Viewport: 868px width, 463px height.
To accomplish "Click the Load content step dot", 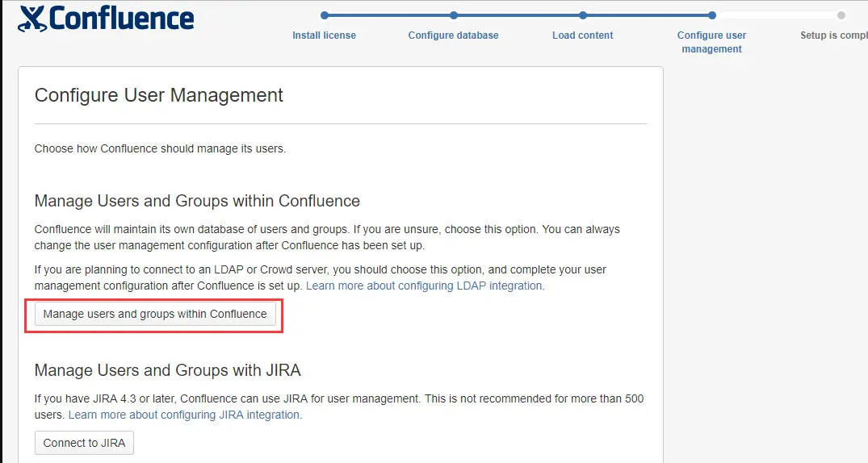I will [x=583, y=15].
